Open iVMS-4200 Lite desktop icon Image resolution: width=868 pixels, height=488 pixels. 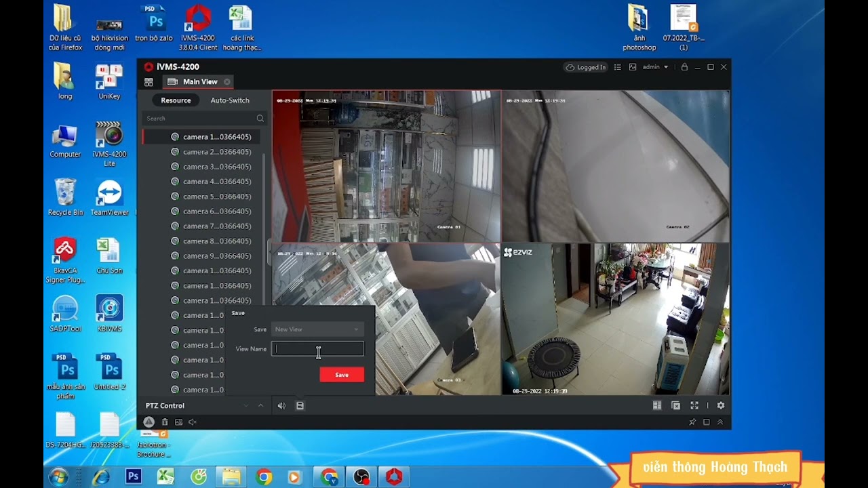pyautogui.click(x=109, y=144)
